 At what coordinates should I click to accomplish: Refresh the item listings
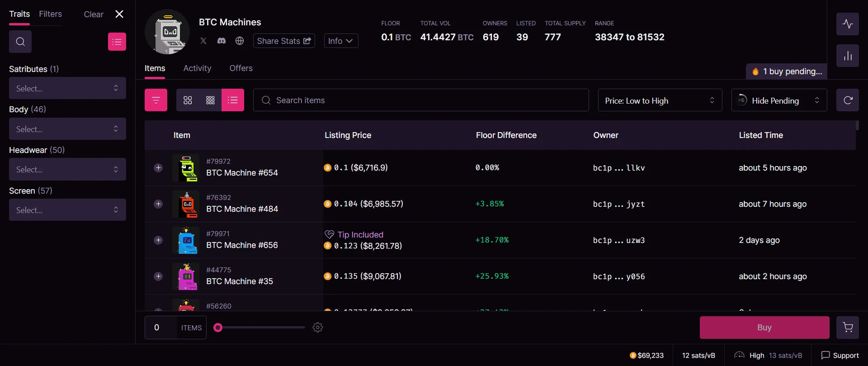(848, 100)
